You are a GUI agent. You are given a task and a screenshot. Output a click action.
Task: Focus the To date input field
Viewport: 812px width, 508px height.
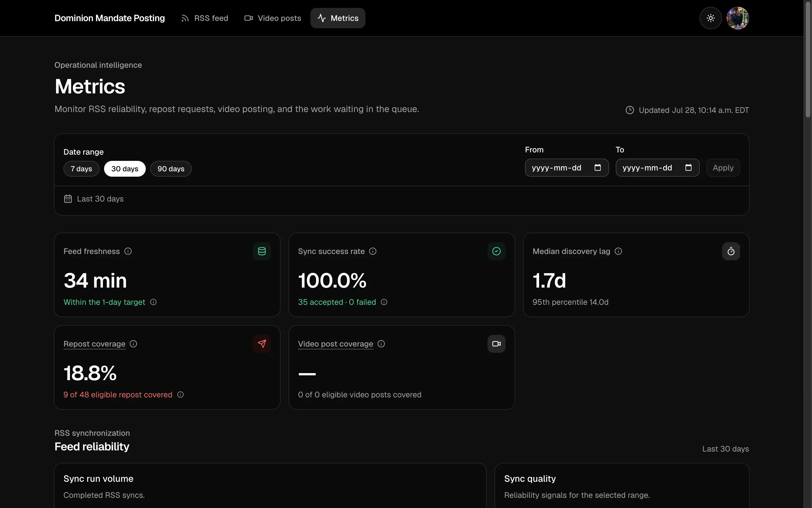[x=657, y=168]
